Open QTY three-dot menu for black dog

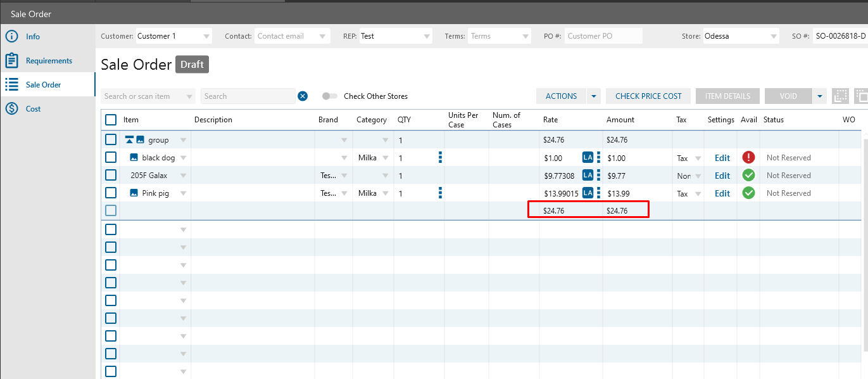pos(440,158)
